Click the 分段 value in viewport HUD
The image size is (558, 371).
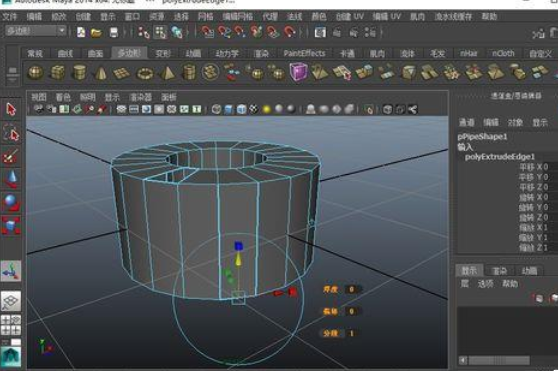click(x=352, y=333)
